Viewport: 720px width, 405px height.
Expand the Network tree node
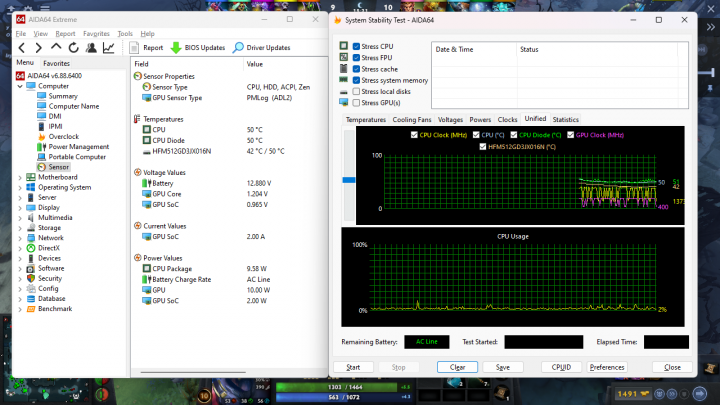click(x=20, y=238)
